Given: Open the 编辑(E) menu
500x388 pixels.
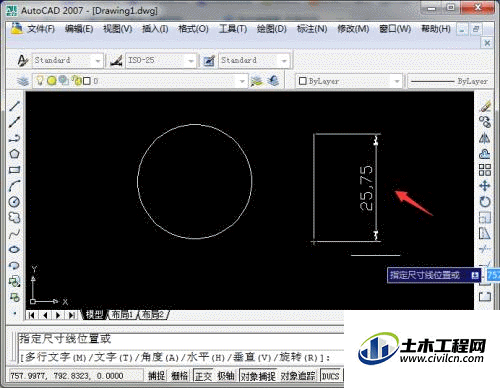Looking at the screenshot, I should point(79,29).
